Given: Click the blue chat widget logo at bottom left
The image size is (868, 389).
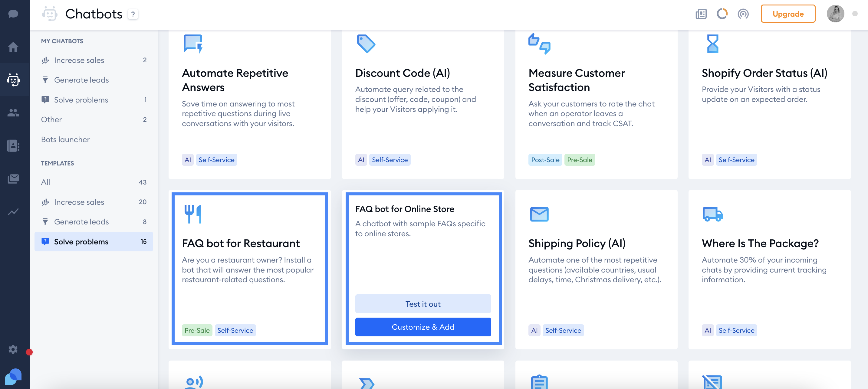Looking at the screenshot, I should click(x=13, y=377).
